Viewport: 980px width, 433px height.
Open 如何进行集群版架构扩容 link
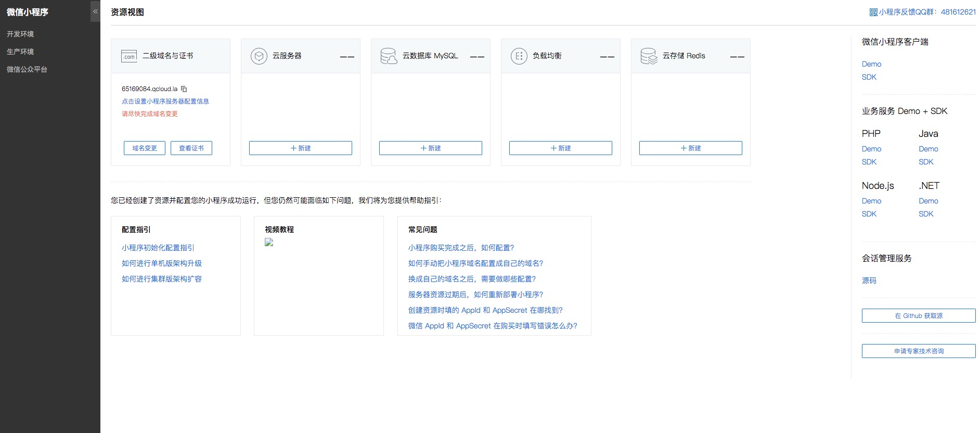(162, 279)
